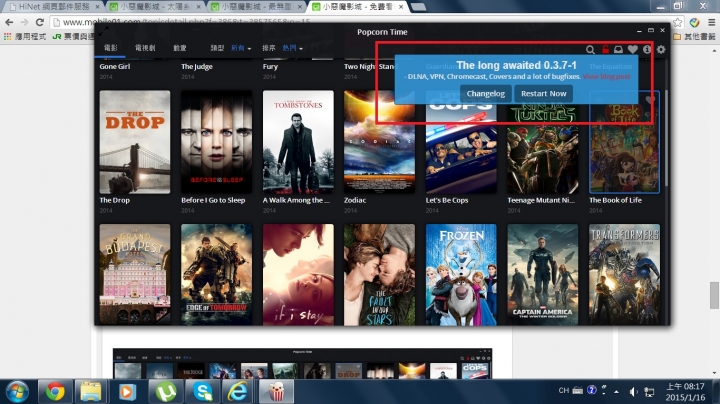Open Captain America Winter Soldier poster
This screenshot has height=404, width=720.
click(x=543, y=275)
